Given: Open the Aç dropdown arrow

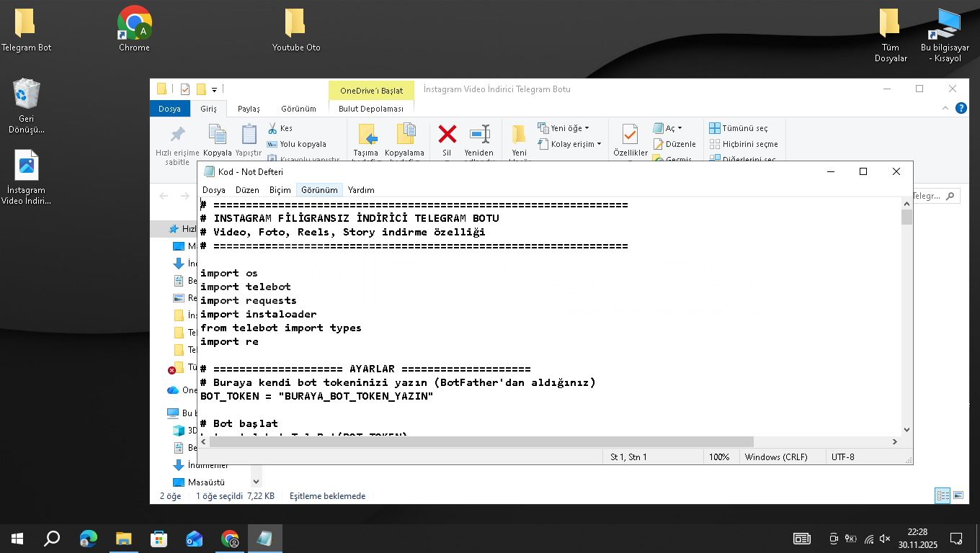Looking at the screenshot, I should coord(680,128).
